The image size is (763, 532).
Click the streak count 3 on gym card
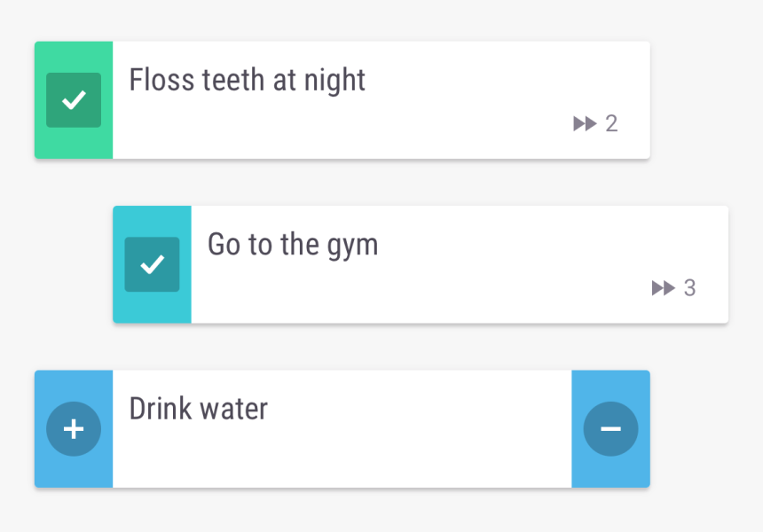pos(689,288)
